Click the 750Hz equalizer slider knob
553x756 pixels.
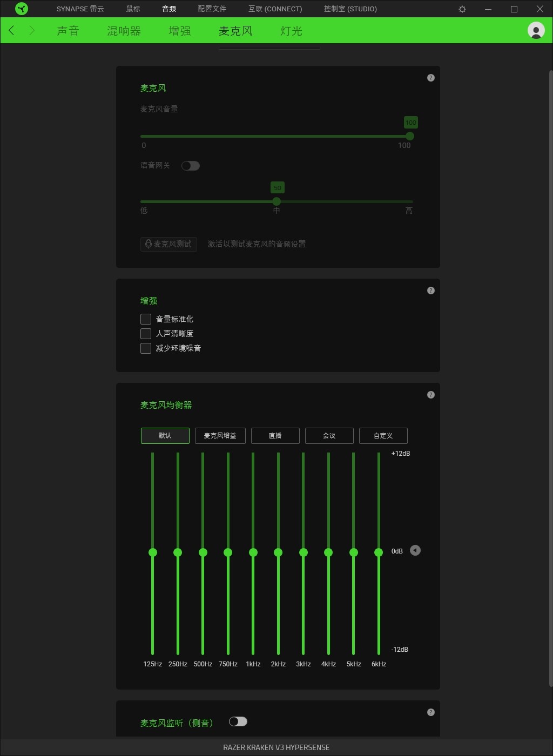point(228,552)
